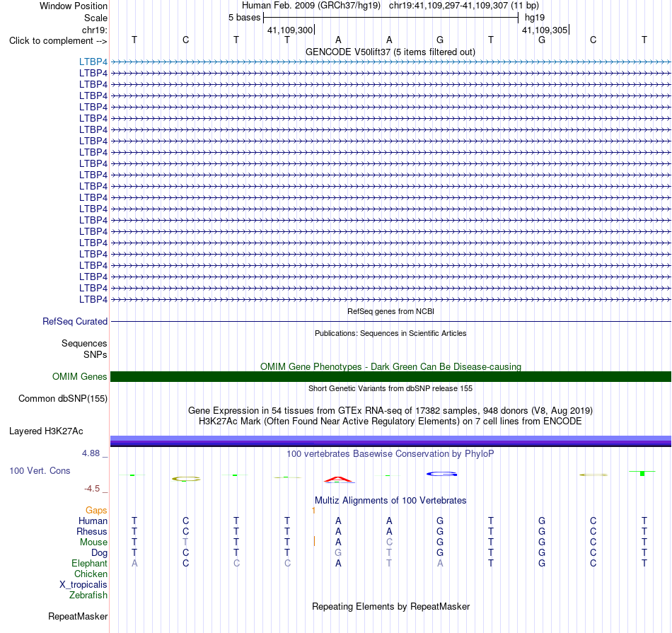The width and height of the screenshot is (672, 633).
Task: Open the GTEx Gene Expression in 54 tissues title
Action: (x=390, y=411)
